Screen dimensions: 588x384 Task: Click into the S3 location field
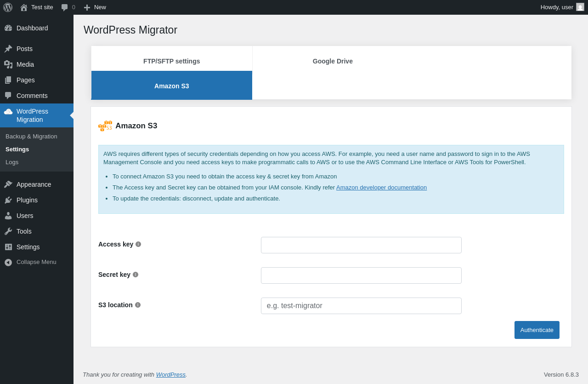coord(361,306)
